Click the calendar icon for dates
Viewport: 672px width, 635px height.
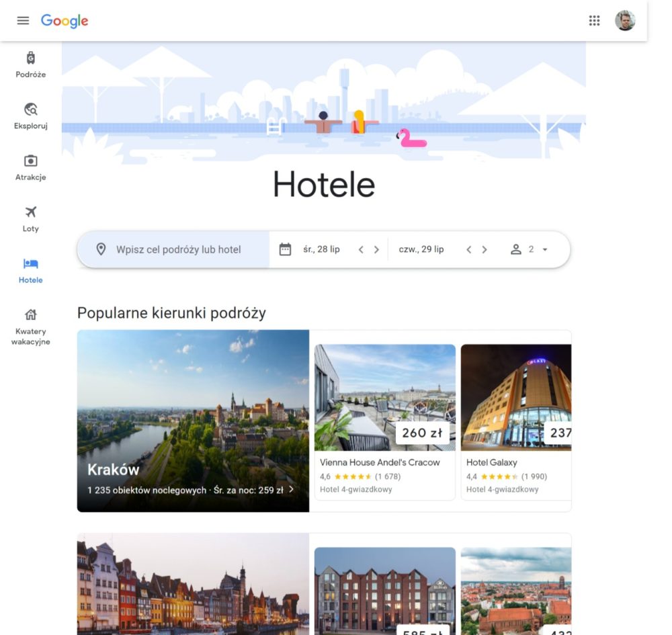[x=285, y=249]
